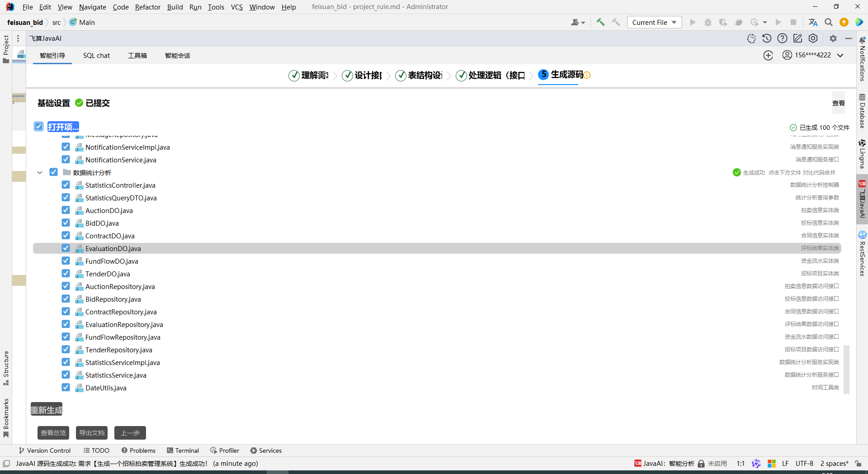This screenshot has height=474, width=868.
Task: Click the orange update arrow icon
Action: pyautogui.click(x=844, y=22)
